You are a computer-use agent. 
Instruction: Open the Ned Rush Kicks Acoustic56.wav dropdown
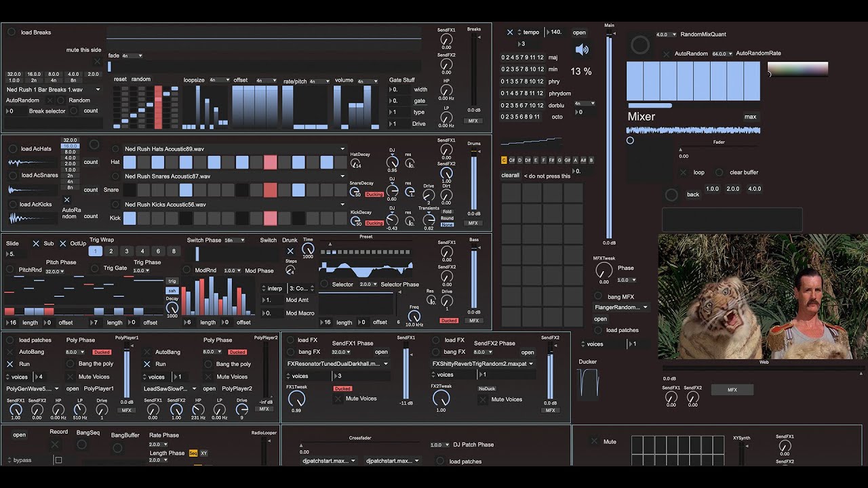(234, 204)
